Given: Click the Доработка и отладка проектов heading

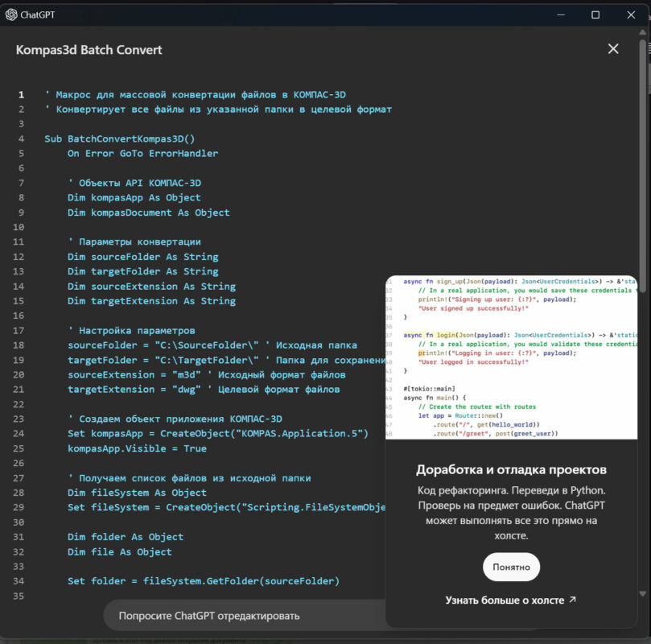Looking at the screenshot, I should pos(511,469).
